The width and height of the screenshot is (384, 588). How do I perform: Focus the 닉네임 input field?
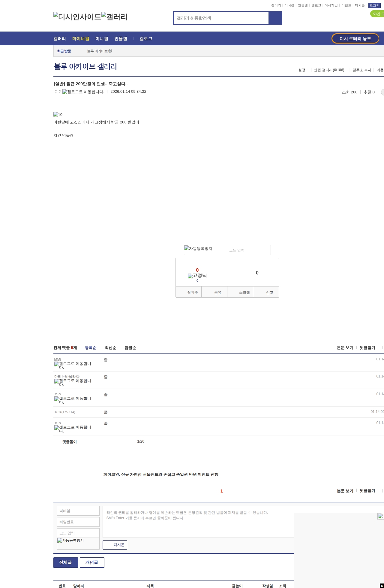(78, 511)
